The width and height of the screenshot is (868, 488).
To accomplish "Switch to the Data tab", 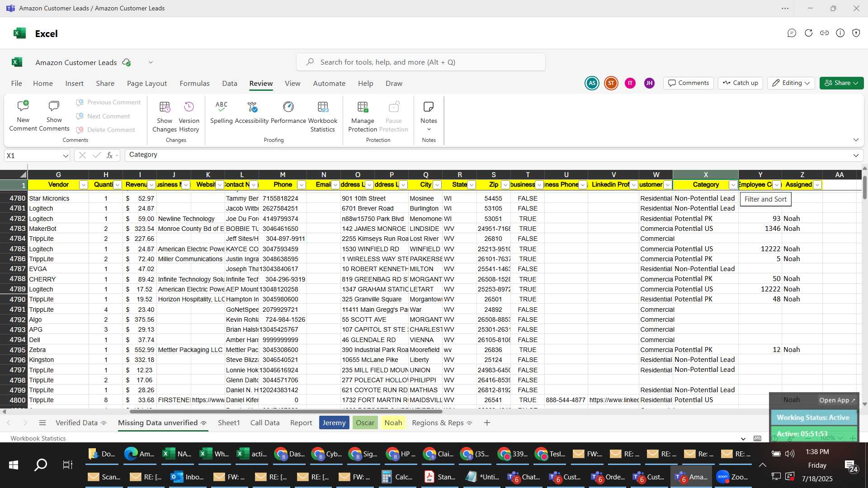I will [x=230, y=84].
